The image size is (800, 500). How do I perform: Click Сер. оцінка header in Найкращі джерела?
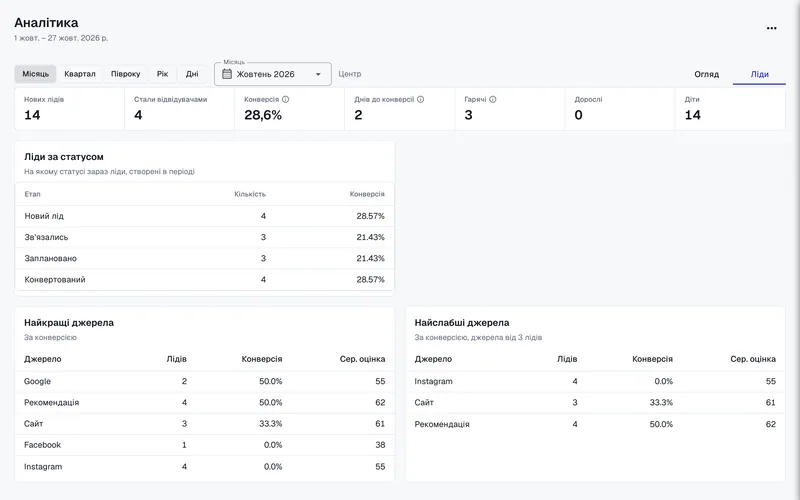(362, 359)
